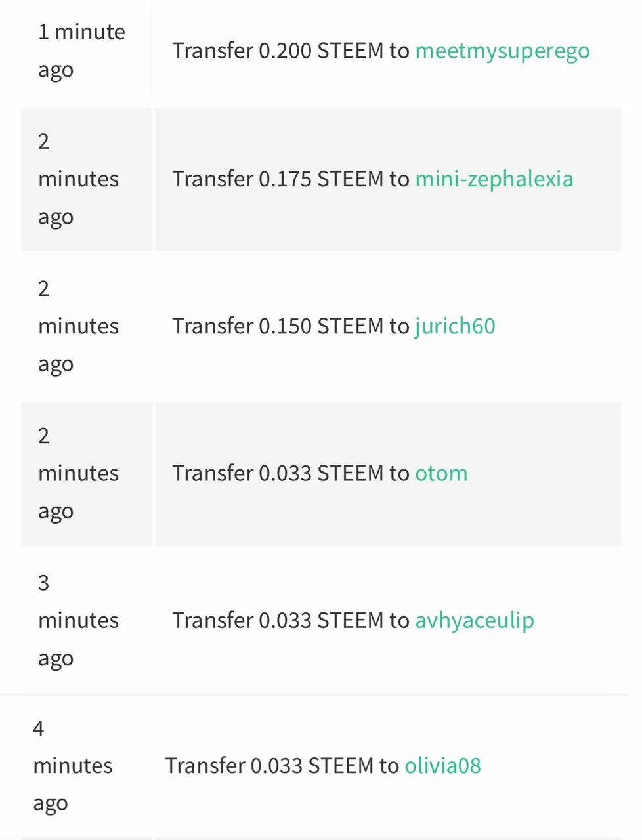The width and height of the screenshot is (642, 840).
Task: Click transfer text before avhyaceulip link
Action: click(x=291, y=621)
